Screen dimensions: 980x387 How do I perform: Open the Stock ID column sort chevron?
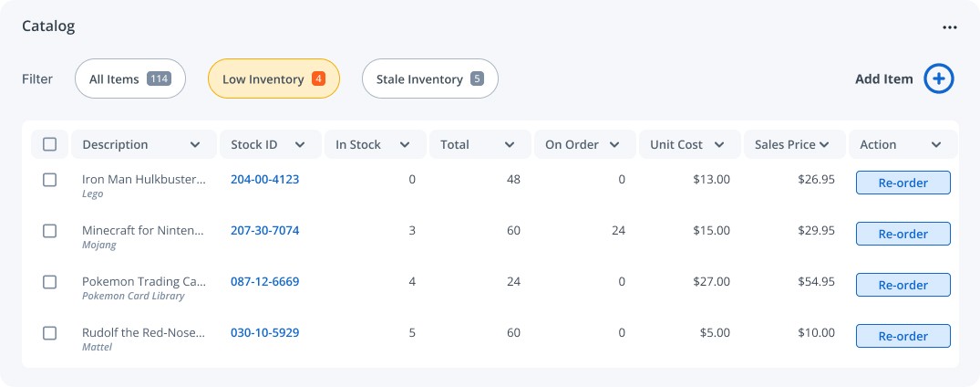coord(299,144)
